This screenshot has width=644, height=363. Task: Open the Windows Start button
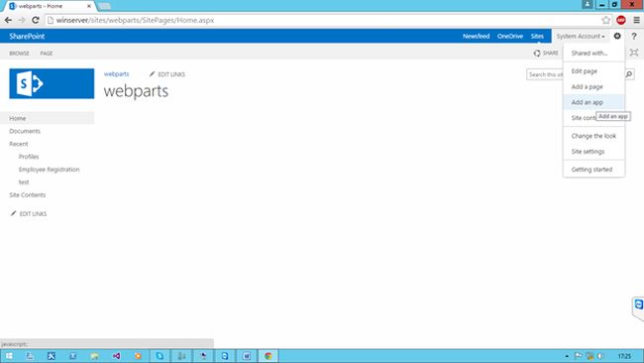coord(9,356)
